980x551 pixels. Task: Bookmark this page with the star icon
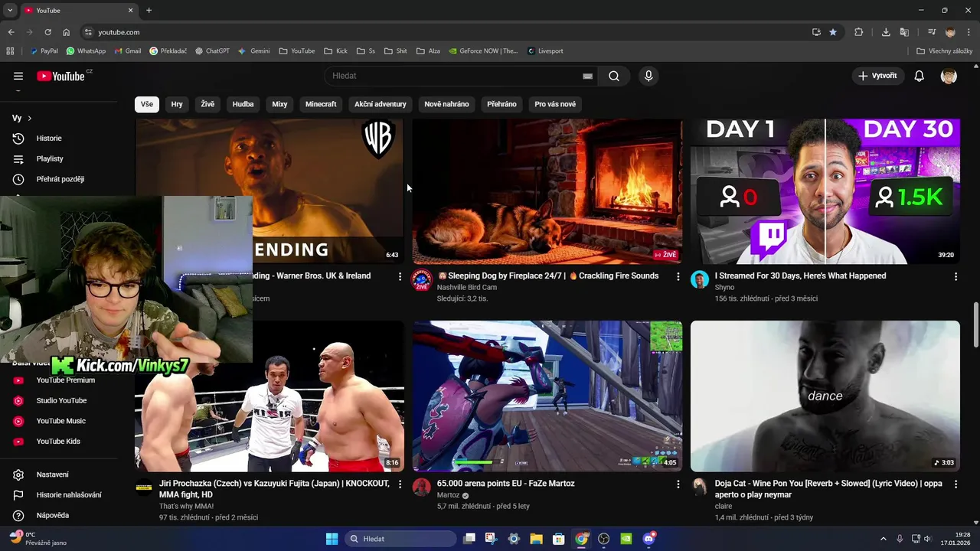833,32
